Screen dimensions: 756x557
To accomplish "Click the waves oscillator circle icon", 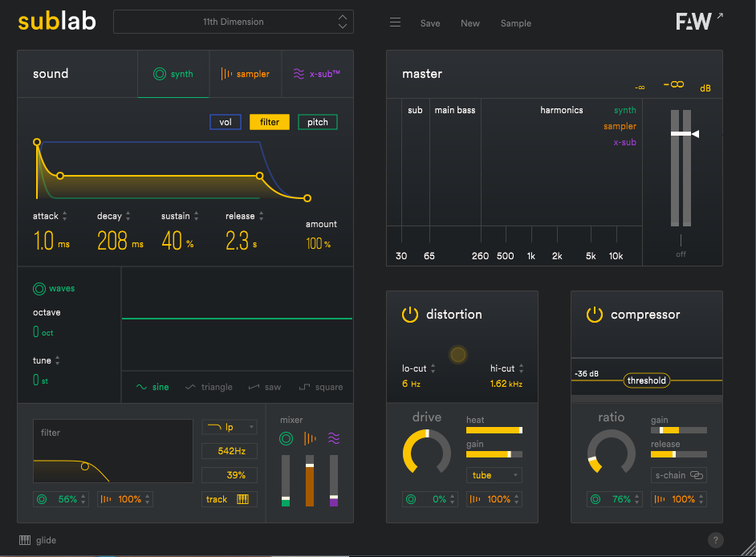I will coord(39,288).
